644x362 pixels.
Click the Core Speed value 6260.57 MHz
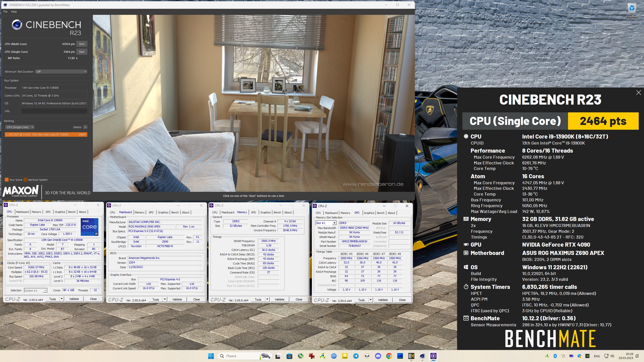click(x=36, y=267)
